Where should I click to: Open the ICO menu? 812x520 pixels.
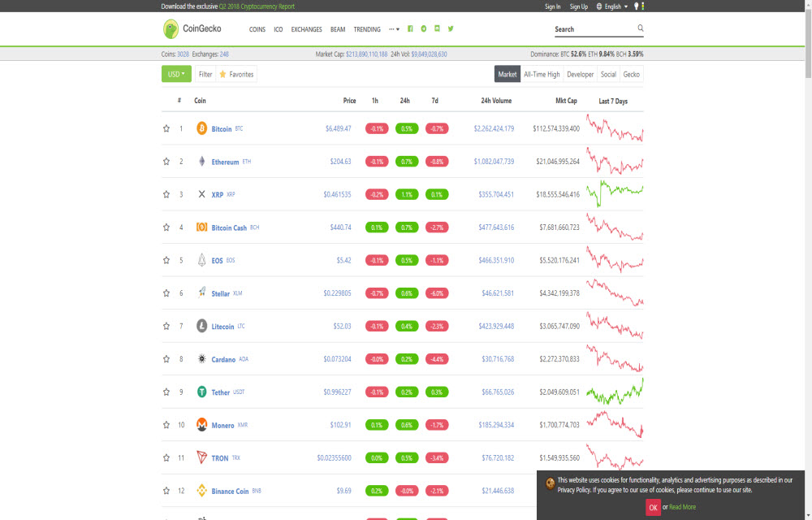[x=278, y=29]
